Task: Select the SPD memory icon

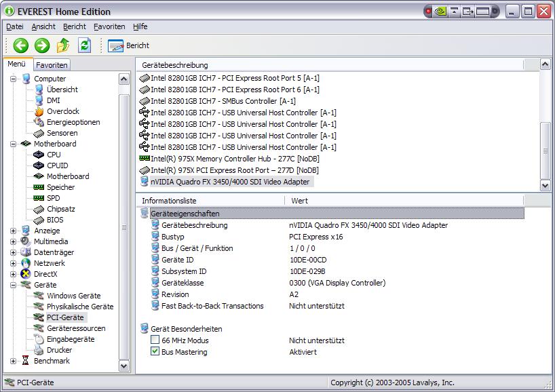Action: pyautogui.click(x=39, y=198)
